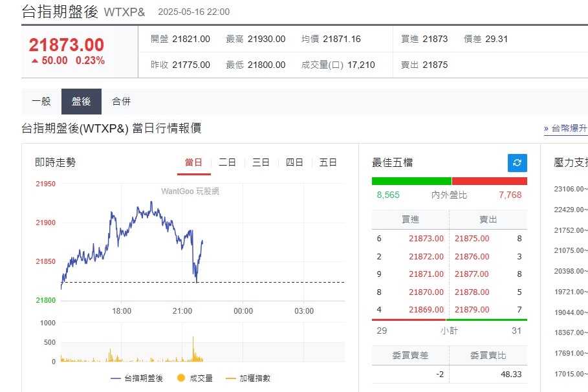The height and width of the screenshot is (392, 588).
Task: Click best ask price 21875.00 in order book
Action: pyautogui.click(x=472, y=238)
